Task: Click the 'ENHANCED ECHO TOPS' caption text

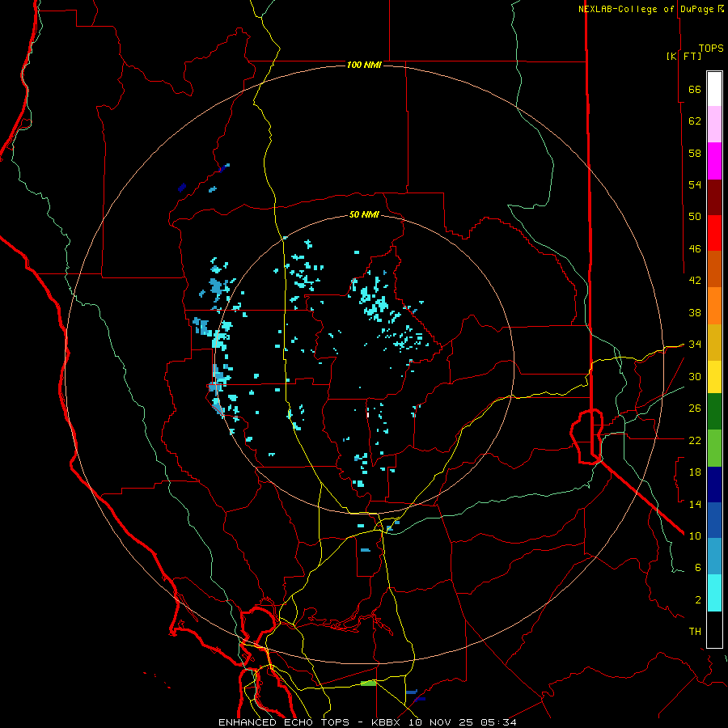Action: [287, 722]
